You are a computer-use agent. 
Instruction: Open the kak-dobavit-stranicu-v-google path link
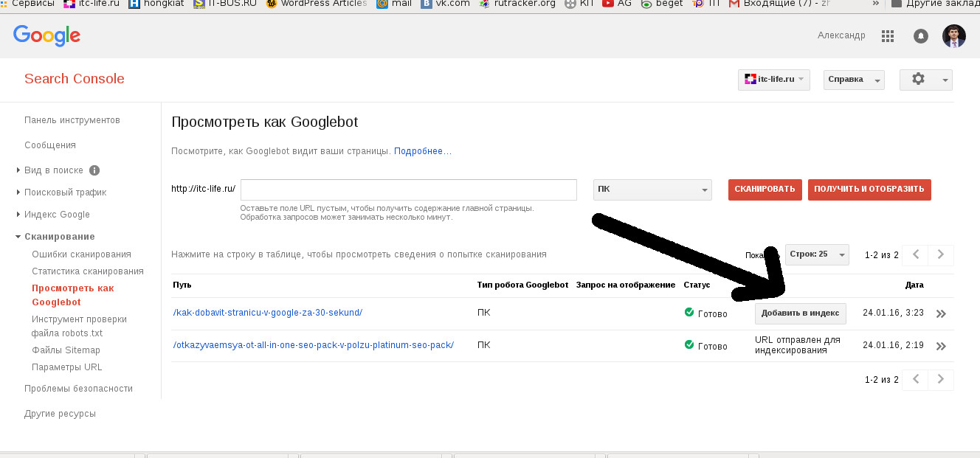268,313
